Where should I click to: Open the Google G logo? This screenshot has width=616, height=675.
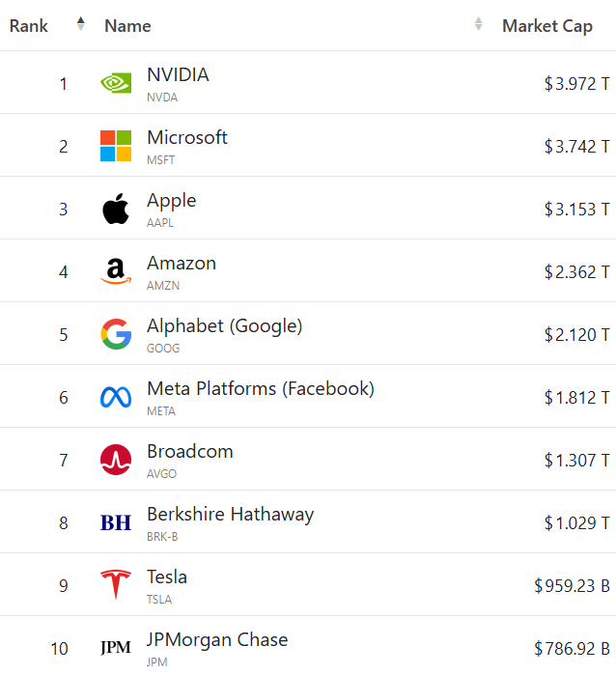[x=116, y=334]
